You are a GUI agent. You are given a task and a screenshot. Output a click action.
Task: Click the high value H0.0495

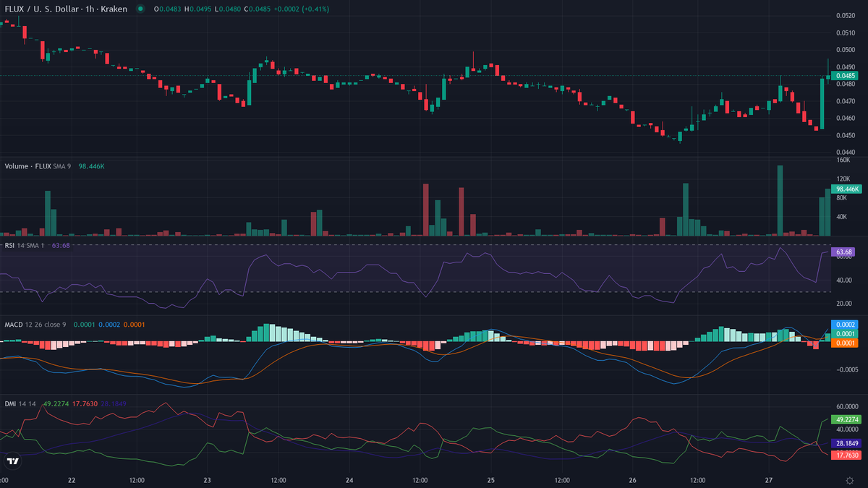197,9
